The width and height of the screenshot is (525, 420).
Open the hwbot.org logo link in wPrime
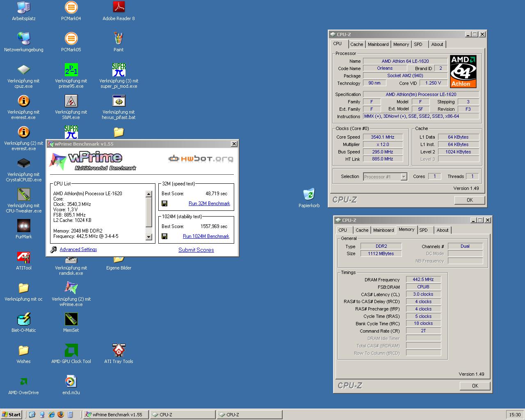coord(201,158)
